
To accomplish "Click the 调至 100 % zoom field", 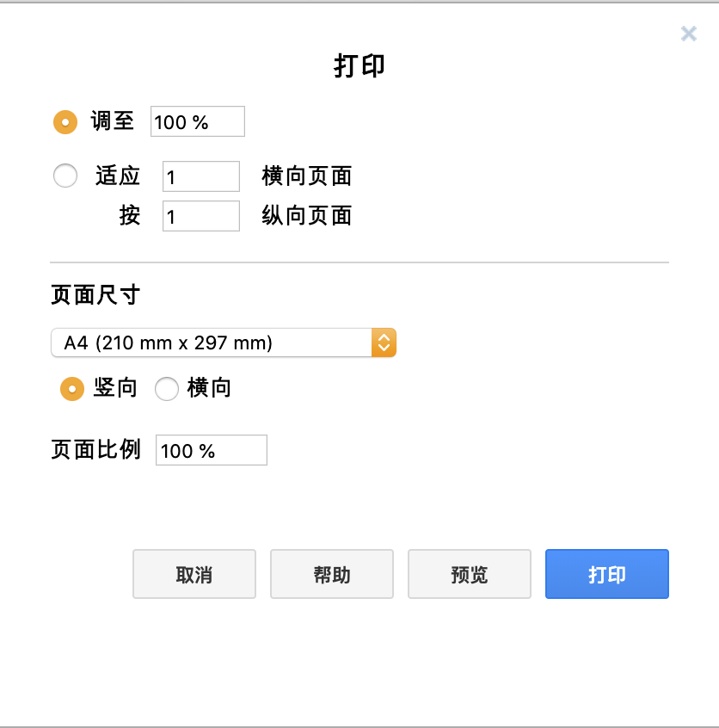I will click(x=198, y=121).
